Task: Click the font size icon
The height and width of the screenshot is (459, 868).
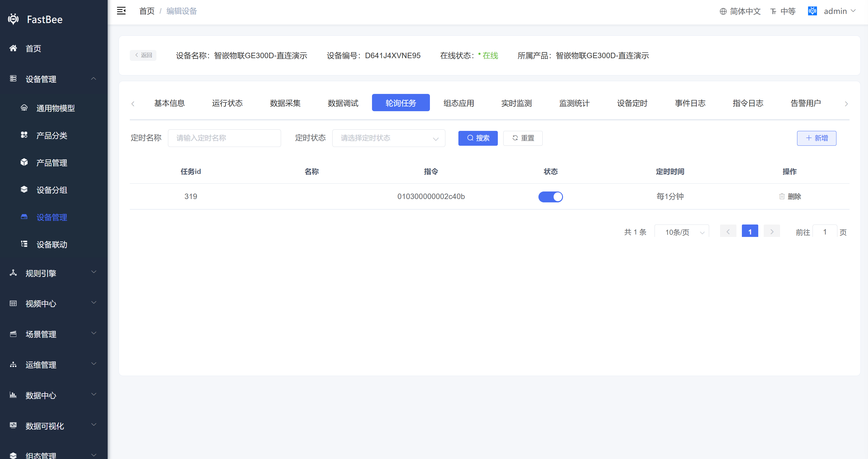Action: [773, 12]
